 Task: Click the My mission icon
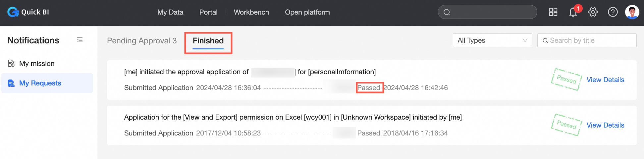point(11,63)
